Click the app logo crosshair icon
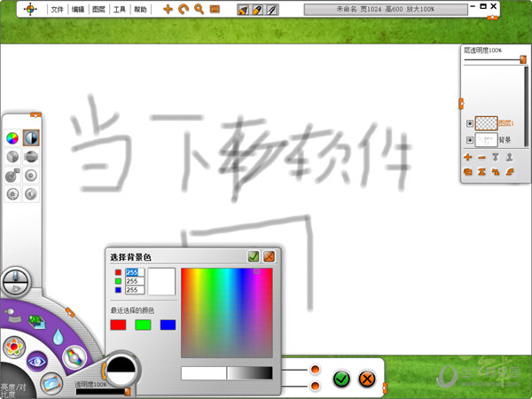 [30, 9]
